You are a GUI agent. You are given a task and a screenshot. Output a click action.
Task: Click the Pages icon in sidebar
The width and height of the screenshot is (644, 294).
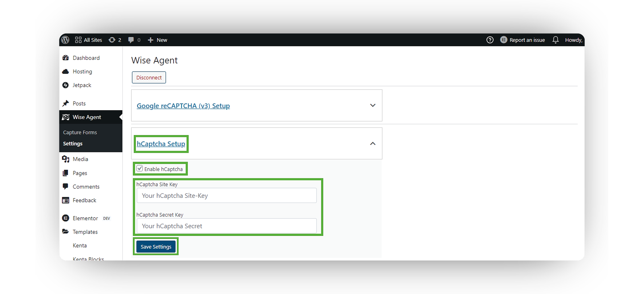(x=65, y=173)
